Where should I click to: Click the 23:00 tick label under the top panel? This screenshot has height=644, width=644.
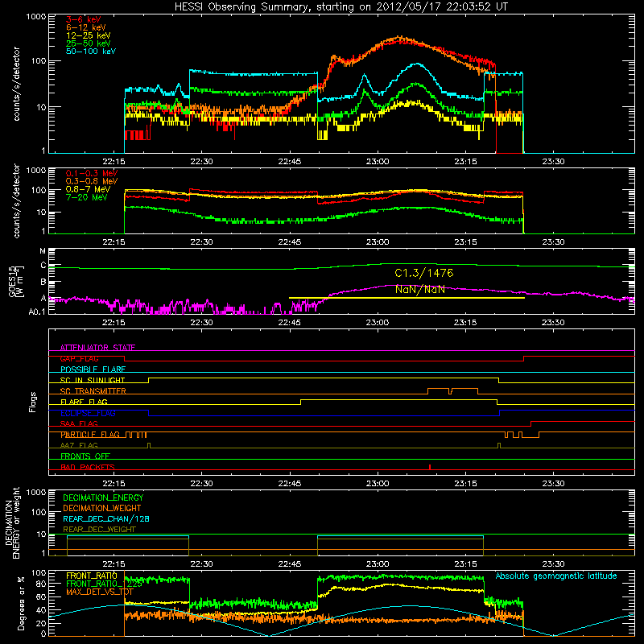378,162
